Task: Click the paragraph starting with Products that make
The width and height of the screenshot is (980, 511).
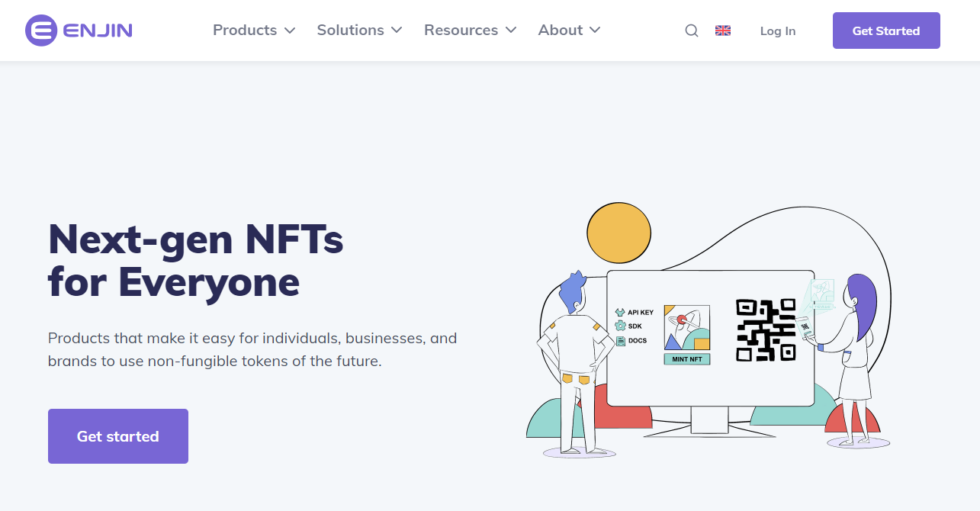Action: click(x=252, y=349)
